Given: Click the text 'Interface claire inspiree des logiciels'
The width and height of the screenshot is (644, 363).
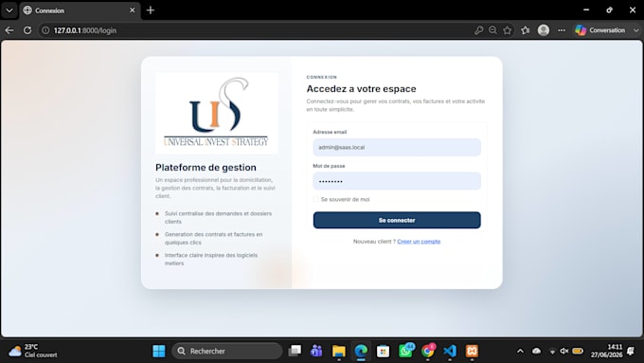Looking at the screenshot, I should [x=211, y=255].
